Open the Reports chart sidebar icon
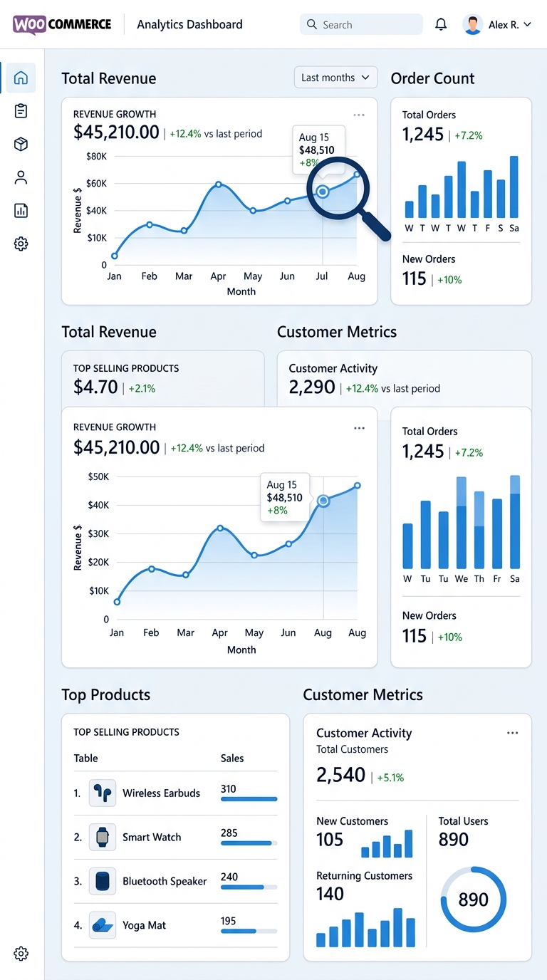The width and height of the screenshot is (547, 980). point(21,210)
